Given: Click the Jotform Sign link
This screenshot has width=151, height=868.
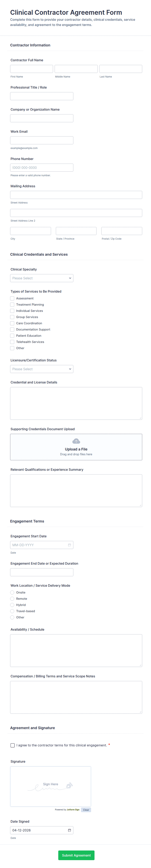Looking at the screenshot, I should coord(73,810).
